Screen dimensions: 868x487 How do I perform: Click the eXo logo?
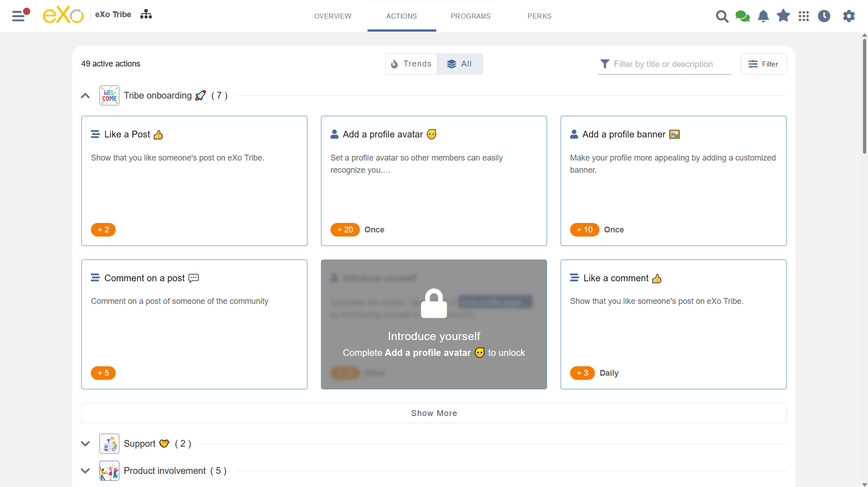[x=63, y=14]
